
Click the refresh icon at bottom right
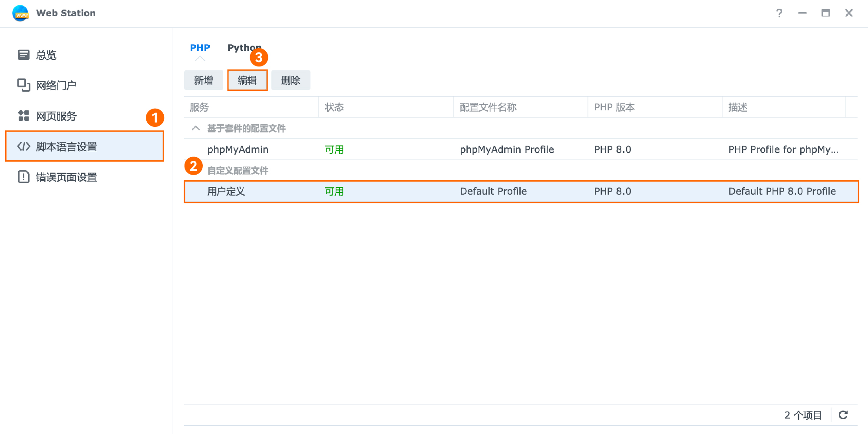pos(843,415)
